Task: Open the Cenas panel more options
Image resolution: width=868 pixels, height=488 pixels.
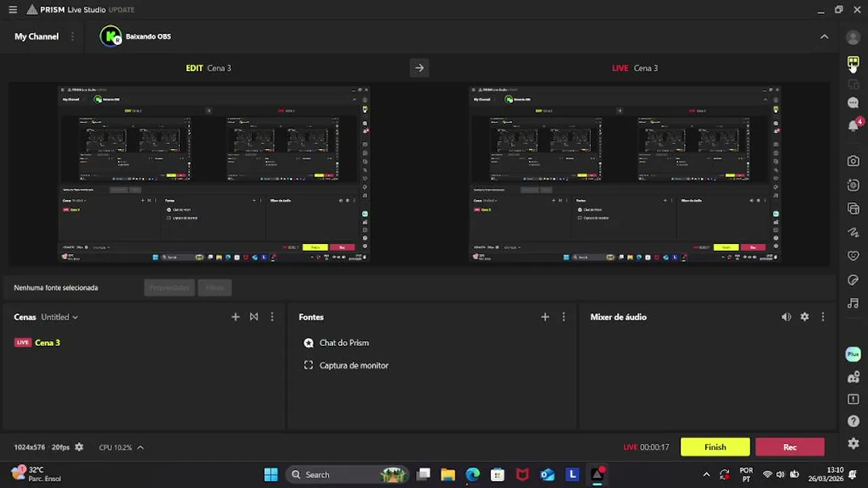Action: coord(272,317)
